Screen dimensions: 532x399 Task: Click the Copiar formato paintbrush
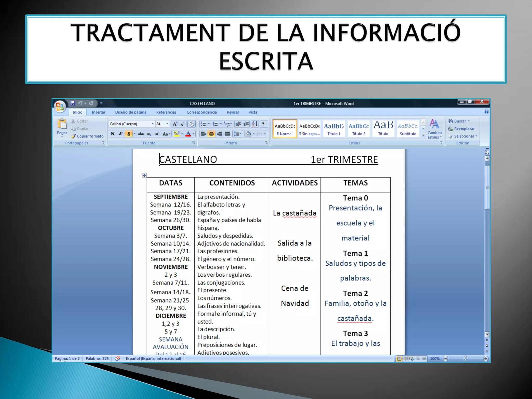[74, 136]
